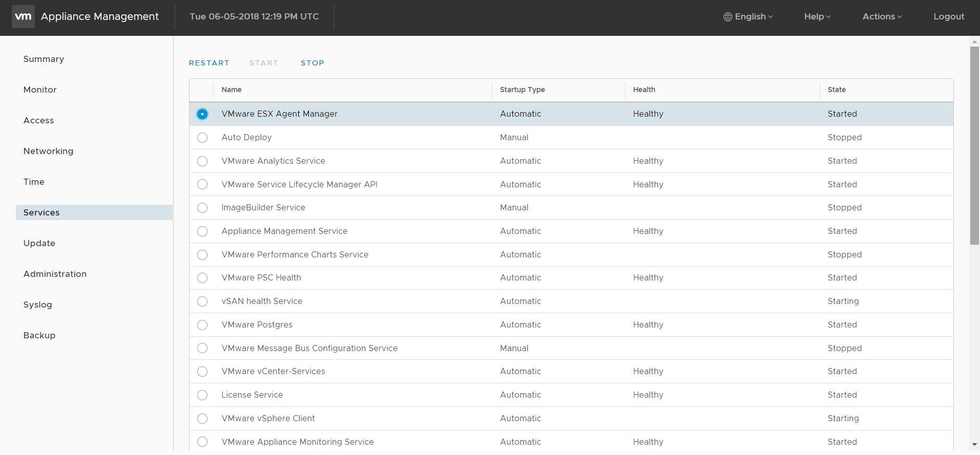Sort by Health column header

(644, 90)
